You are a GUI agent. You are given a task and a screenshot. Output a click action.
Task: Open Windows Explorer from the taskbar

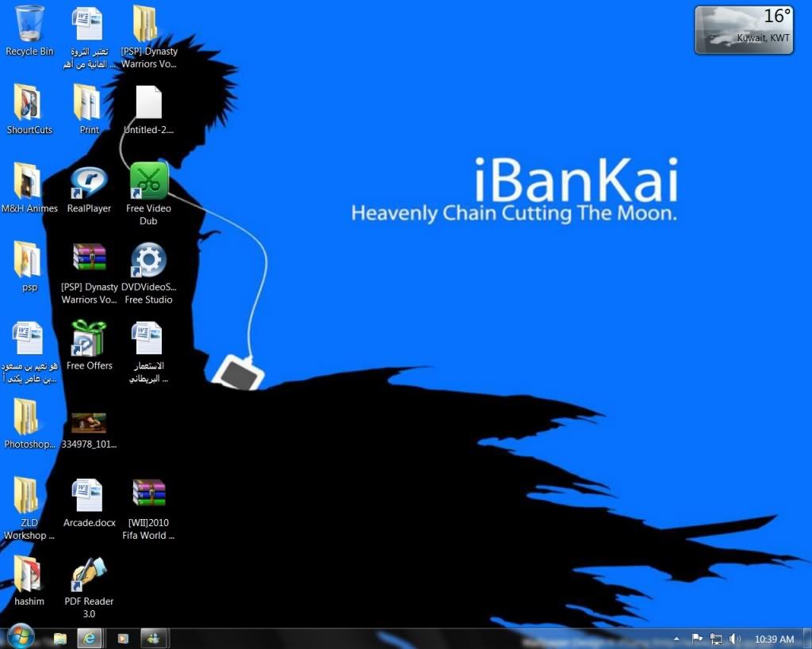pyautogui.click(x=59, y=638)
